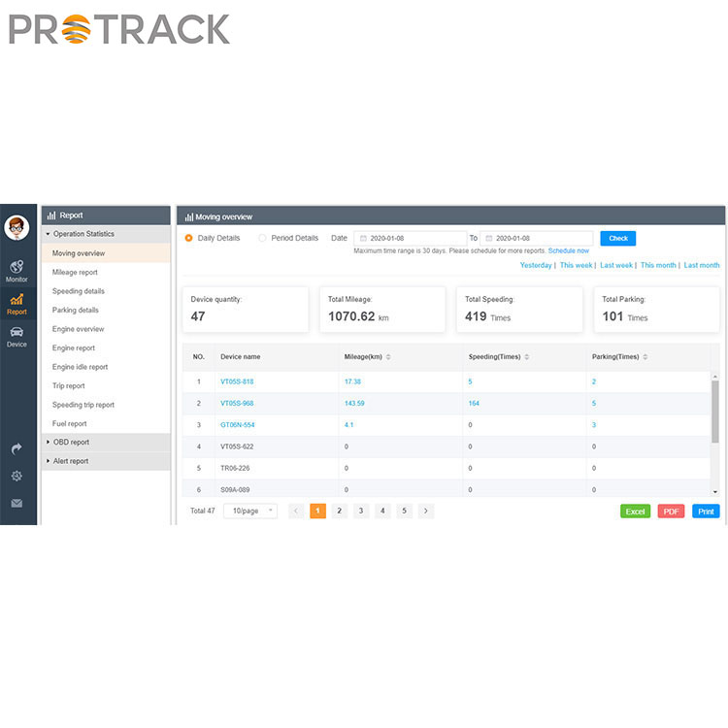This screenshot has width=728, height=728.
Task: Go to page 2
Action: [340, 511]
